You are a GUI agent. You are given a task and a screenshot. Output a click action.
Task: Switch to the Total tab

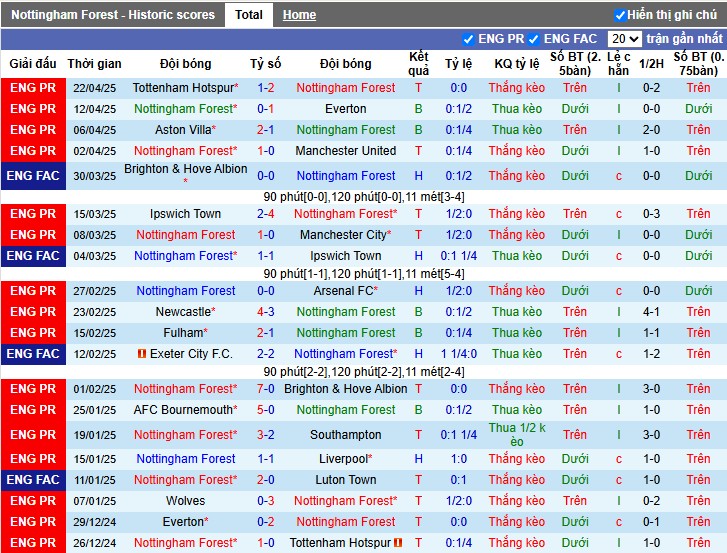(x=249, y=15)
